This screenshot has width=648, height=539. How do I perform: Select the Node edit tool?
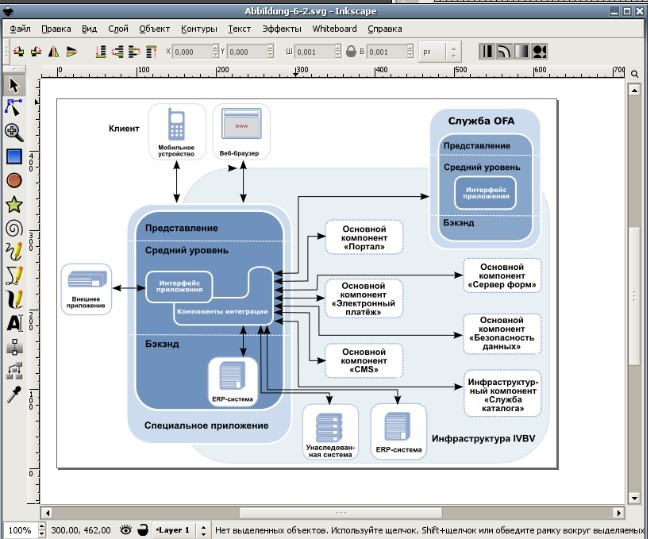(x=14, y=108)
